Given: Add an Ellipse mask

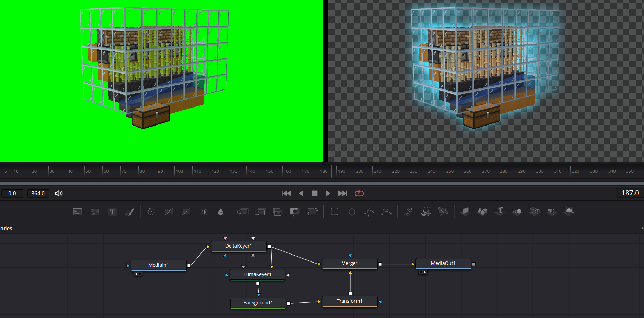Looking at the screenshot, I should point(352,212).
